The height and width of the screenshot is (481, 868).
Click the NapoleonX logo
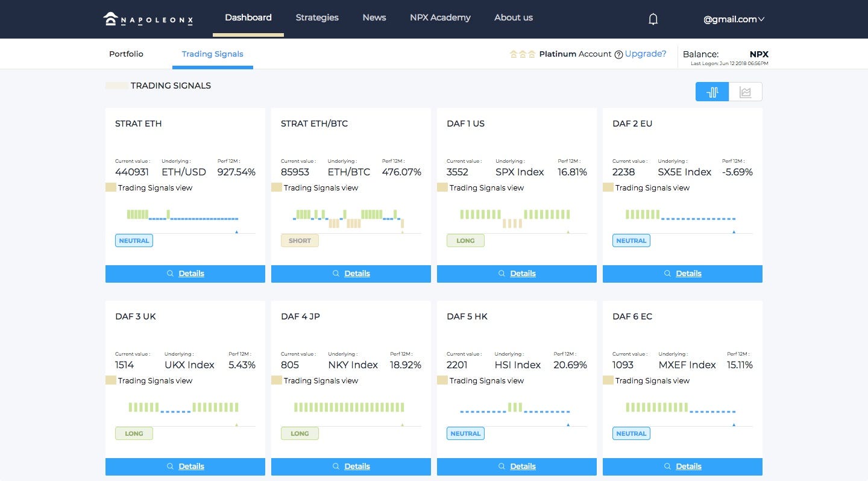(148, 19)
